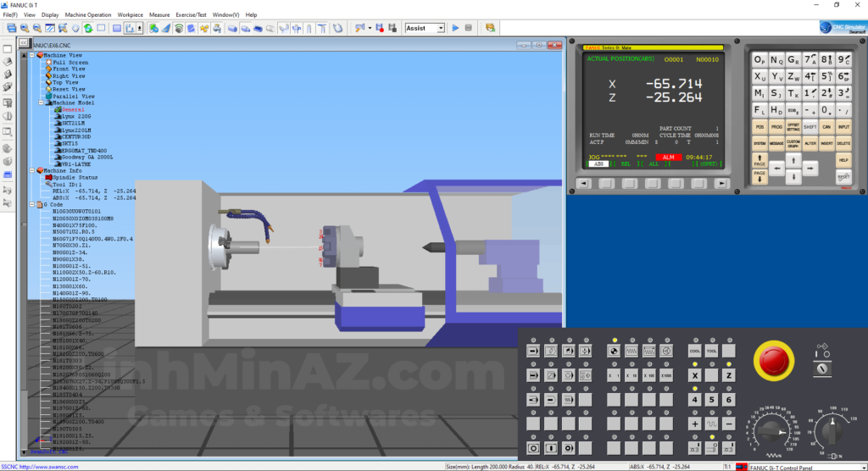Toggle the COOL coolant button
The image size is (868, 471).
[695, 351]
